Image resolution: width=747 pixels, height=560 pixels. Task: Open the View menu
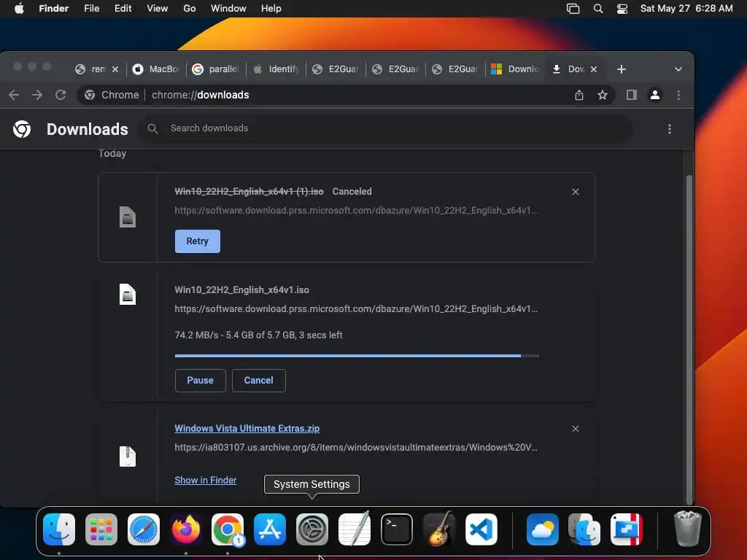(x=158, y=9)
